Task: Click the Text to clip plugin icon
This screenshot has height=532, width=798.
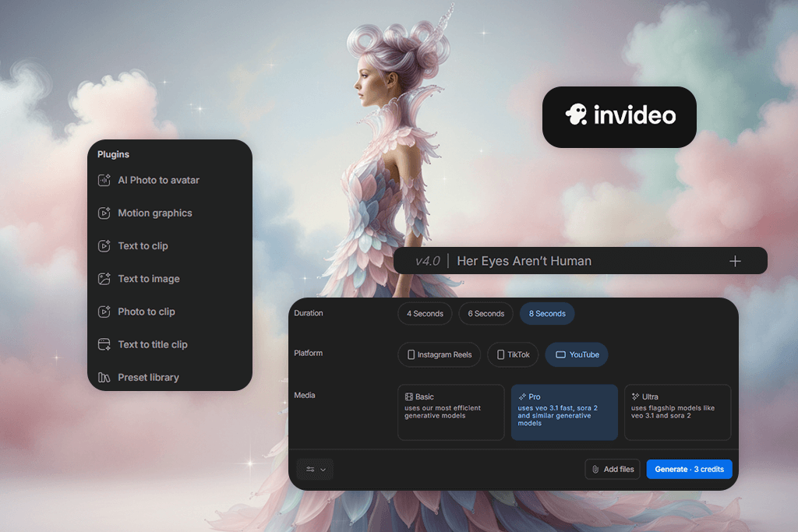Action: 104,246
